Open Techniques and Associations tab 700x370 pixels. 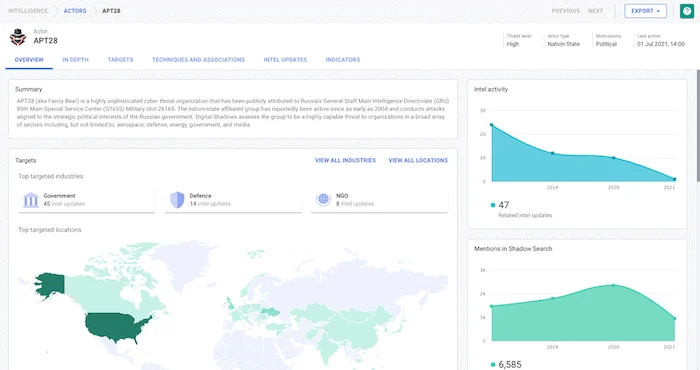[198, 60]
